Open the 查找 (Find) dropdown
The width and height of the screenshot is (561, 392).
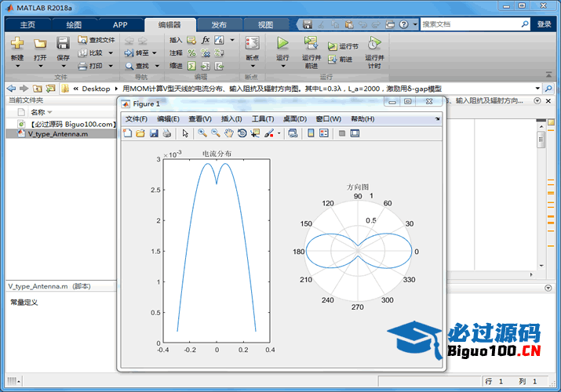pyautogui.click(x=157, y=66)
